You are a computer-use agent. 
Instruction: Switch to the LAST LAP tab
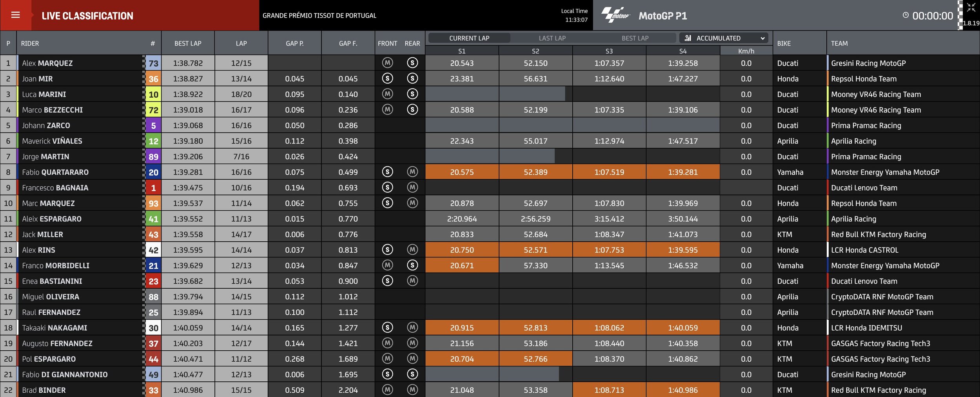[x=552, y=38]
